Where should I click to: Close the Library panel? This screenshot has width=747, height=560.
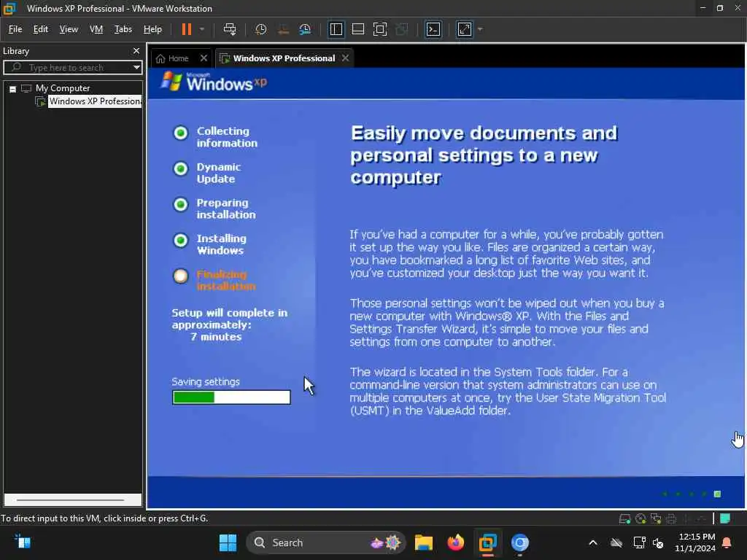pyautogui.click(x=136, y=50)
